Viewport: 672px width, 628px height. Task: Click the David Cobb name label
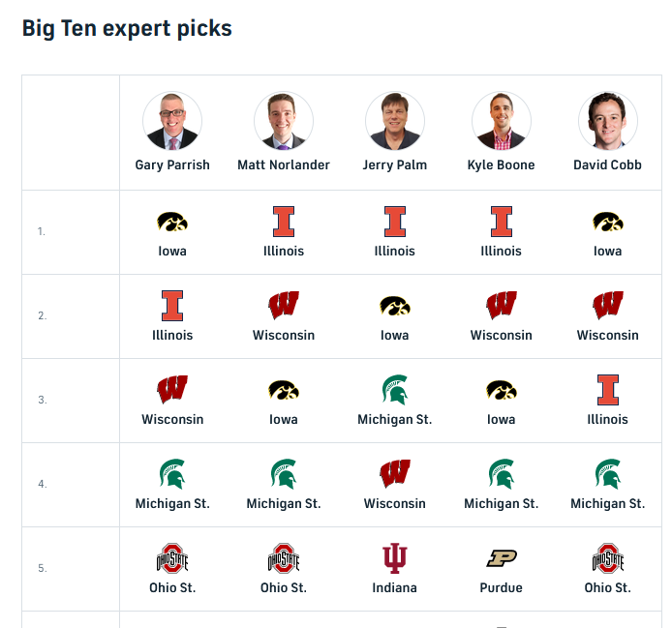pyautogui.click(x=608, y=165)
